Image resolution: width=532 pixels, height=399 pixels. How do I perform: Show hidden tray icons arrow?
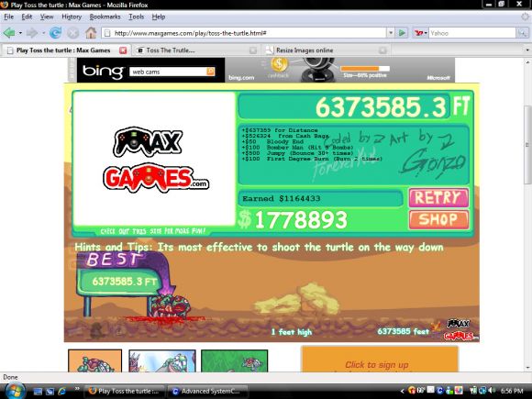click(x=402, y=391)
